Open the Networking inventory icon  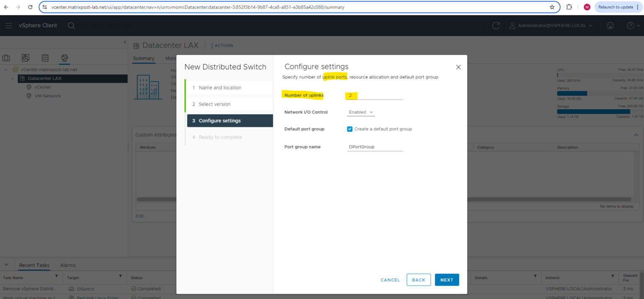64,58
